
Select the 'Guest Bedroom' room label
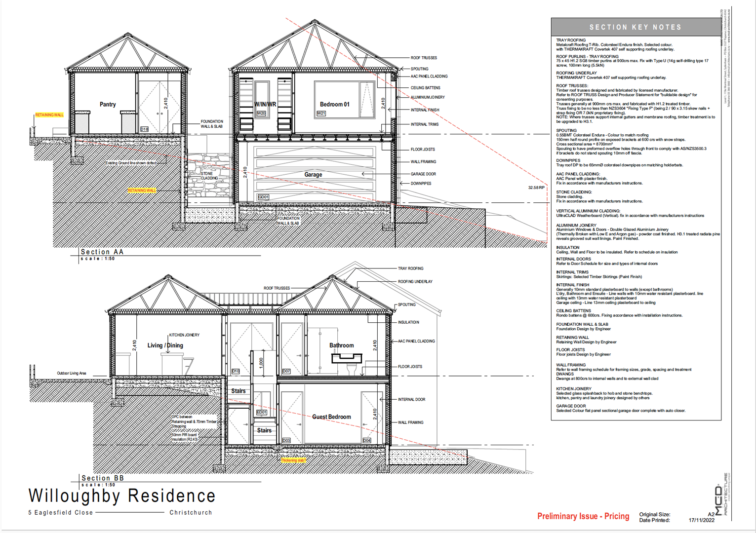coord(331,417)
